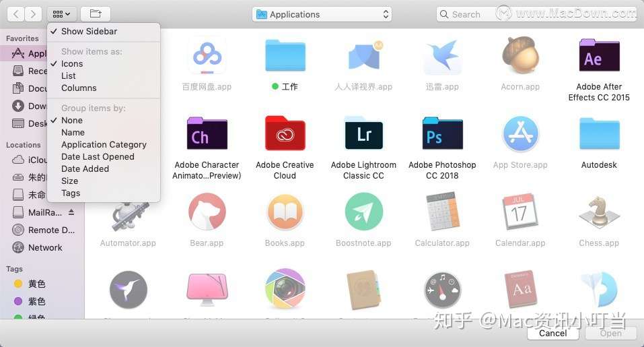Click the Cancel button
Screen dimensions: 644x347
(x=553, y=333)
